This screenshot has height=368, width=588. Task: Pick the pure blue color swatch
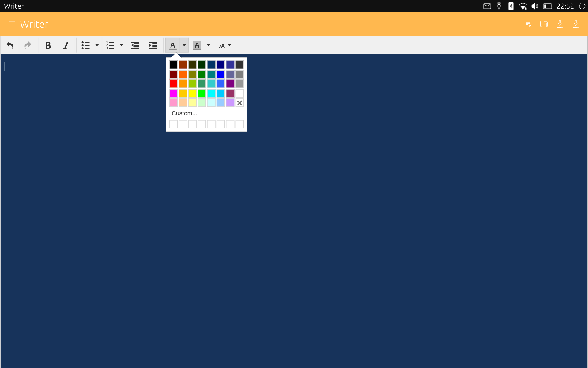coord(221,74)
